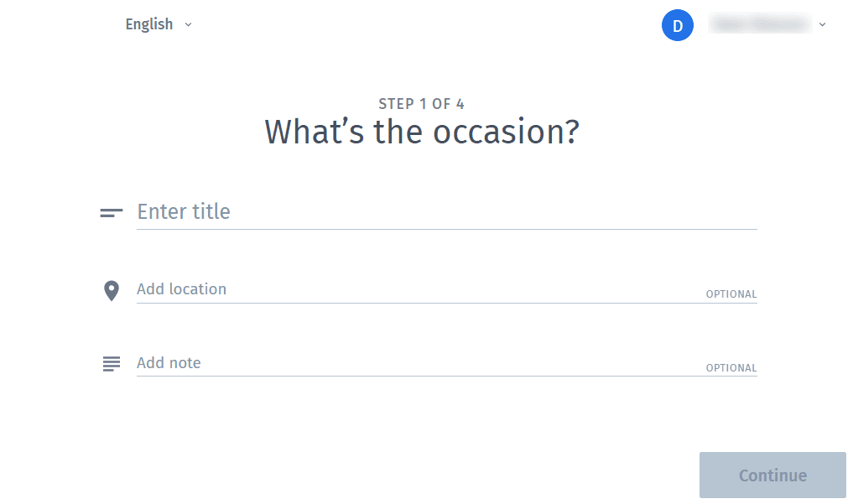The width and height of the screenshot is (853, 504).
Task: Click OPTIONAL label on location field
Action: 731,294
